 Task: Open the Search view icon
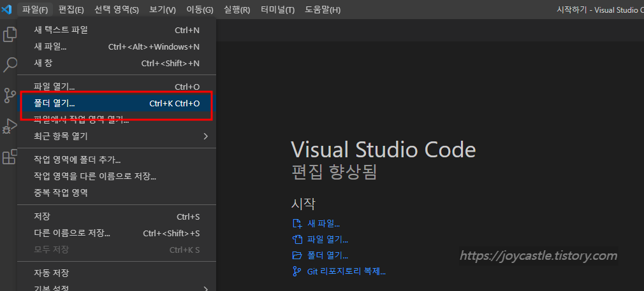pyautogui.click(x=9, y=65)
